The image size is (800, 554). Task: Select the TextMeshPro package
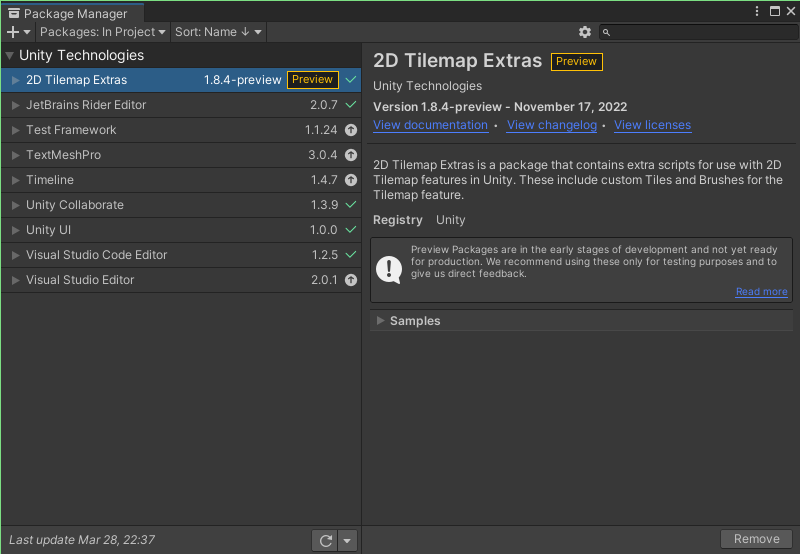point(181,155)
